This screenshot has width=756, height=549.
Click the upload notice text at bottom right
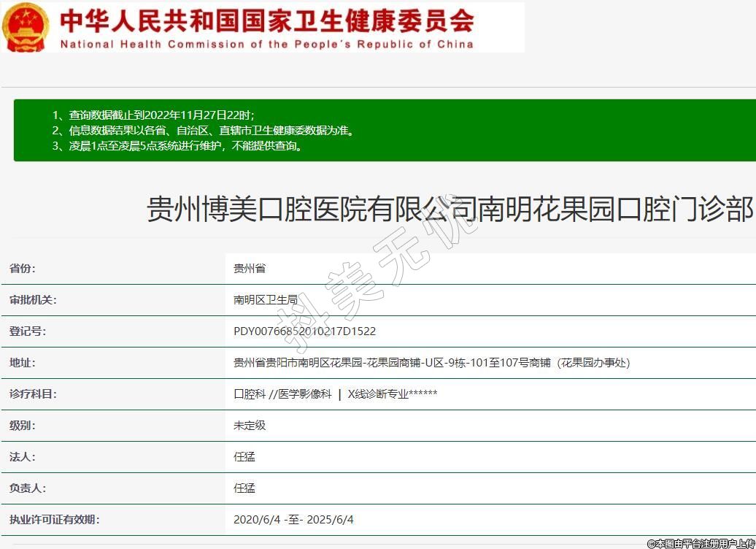(x=700, y=544)
